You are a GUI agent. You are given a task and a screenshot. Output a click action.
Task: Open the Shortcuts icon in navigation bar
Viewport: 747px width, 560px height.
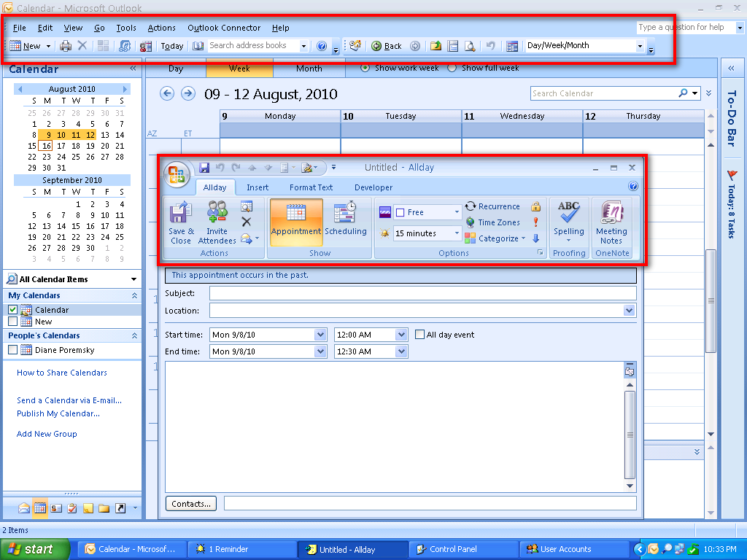click(x=120, y=508)
